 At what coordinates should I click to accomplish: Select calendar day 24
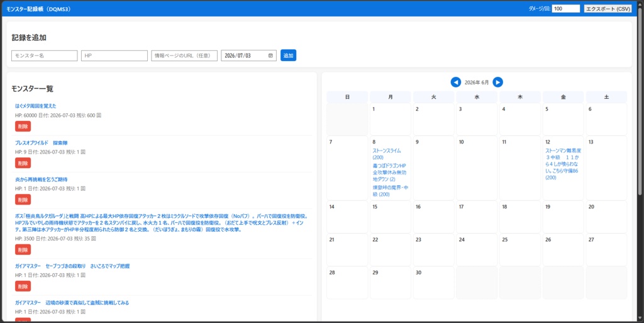(477, 250)
